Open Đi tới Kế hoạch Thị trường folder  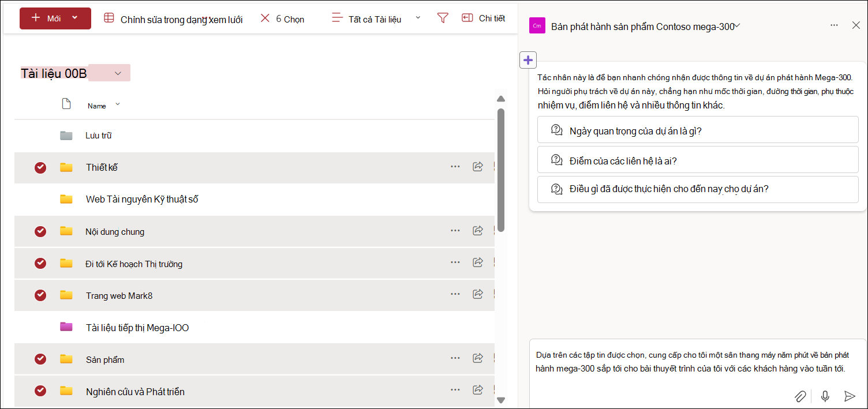pos(134,264)
